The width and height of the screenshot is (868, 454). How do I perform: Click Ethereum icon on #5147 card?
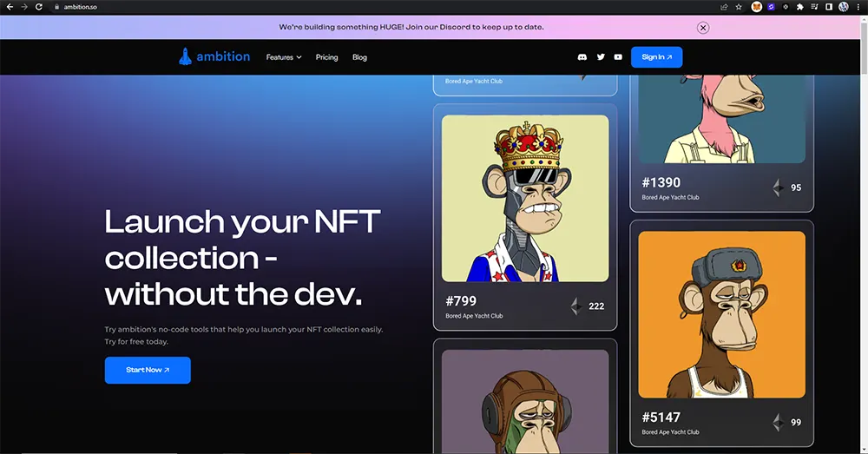(779, 423)
